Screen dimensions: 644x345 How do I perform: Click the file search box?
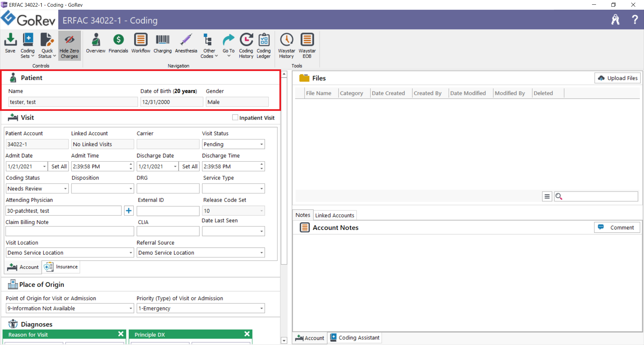tap(596, 197)
